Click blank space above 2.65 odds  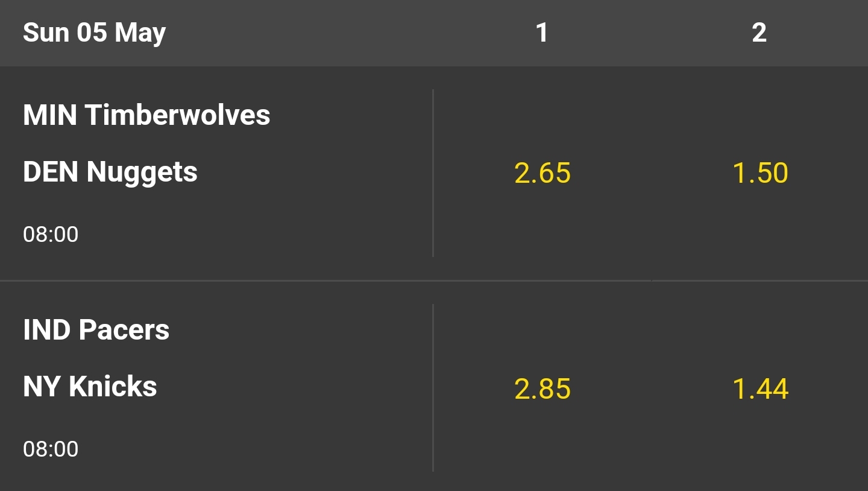coord(542,115)
